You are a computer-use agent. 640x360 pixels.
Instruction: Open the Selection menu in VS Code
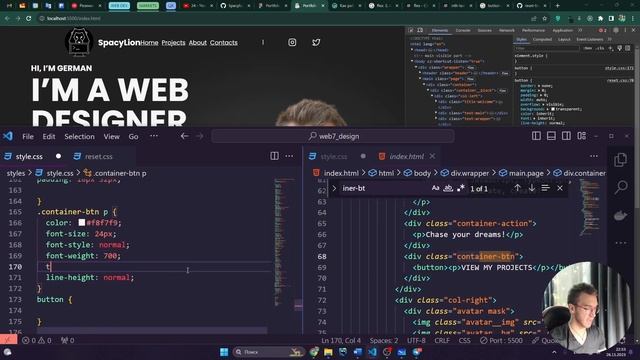pyautogui.click(x=79, y=136)
